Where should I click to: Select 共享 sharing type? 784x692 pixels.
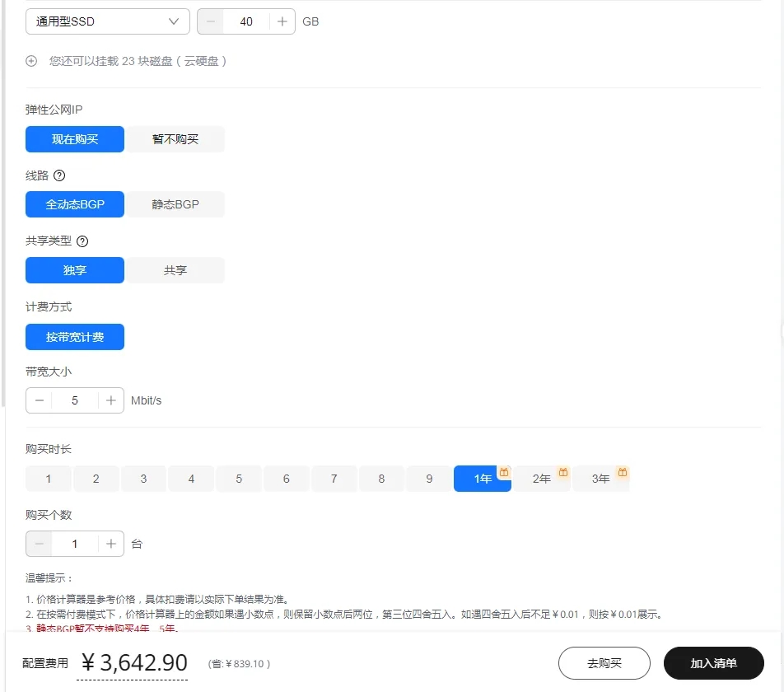[x=175, y=270]
